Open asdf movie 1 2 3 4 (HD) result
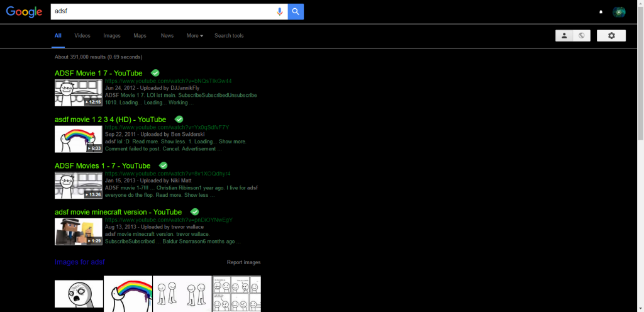 click(x=110, y=120)
